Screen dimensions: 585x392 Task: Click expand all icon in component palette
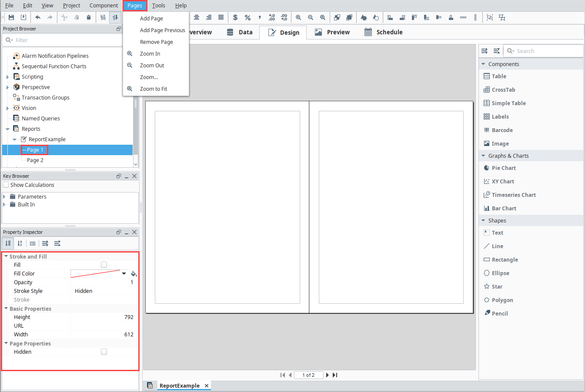(485, 51)
